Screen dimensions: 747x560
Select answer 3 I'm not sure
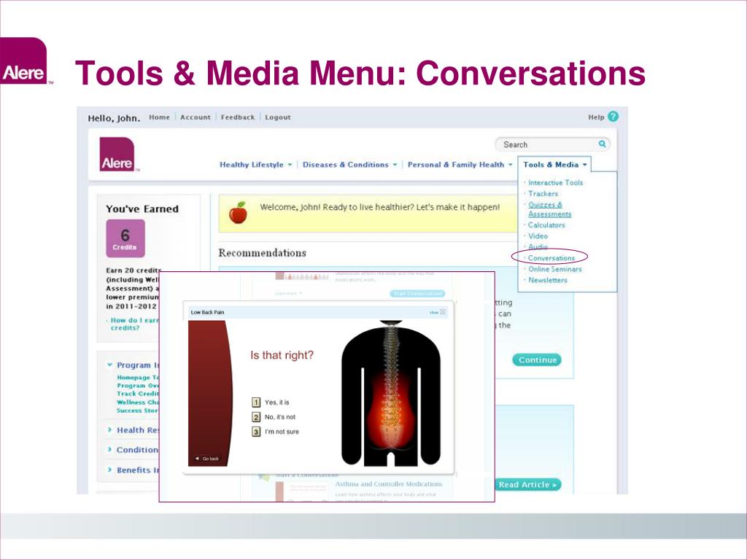[x=275, y=432]
